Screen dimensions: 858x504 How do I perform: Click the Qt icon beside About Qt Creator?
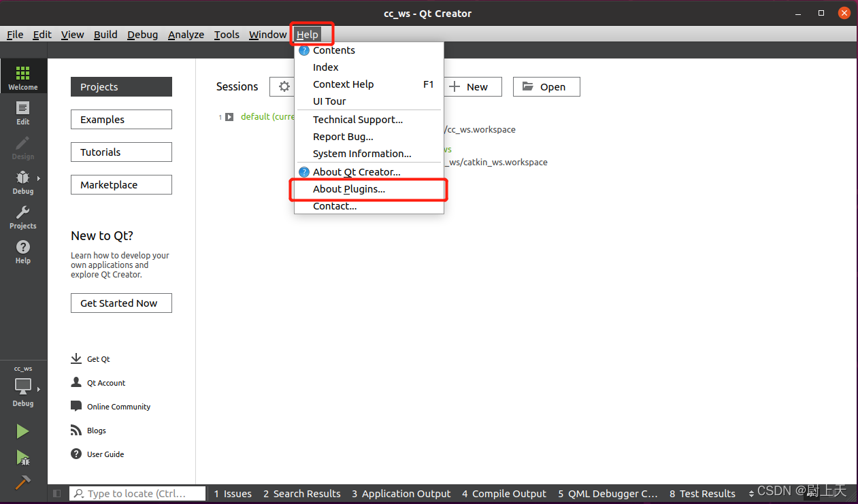[304, 172]
